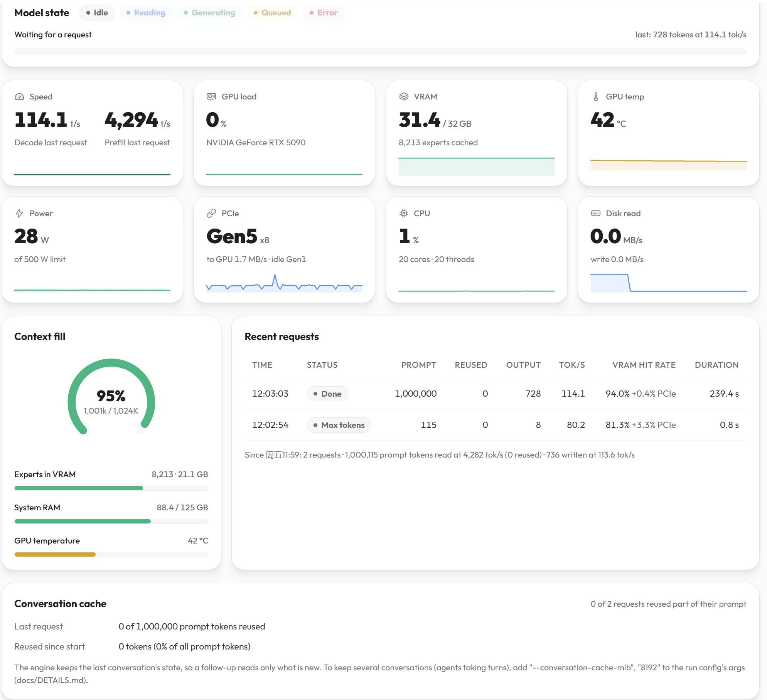The height and width of the screenshot is (700, 767).
Task: Select the Queued state pill
Action: tap(272, 13)
